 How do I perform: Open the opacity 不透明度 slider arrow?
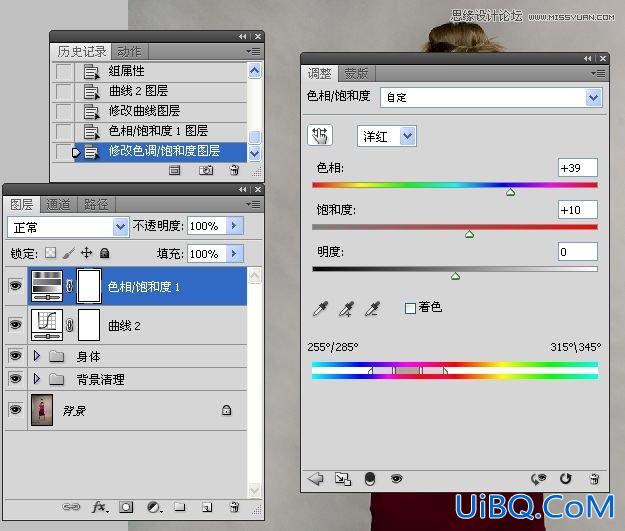(x=234, y=226)
